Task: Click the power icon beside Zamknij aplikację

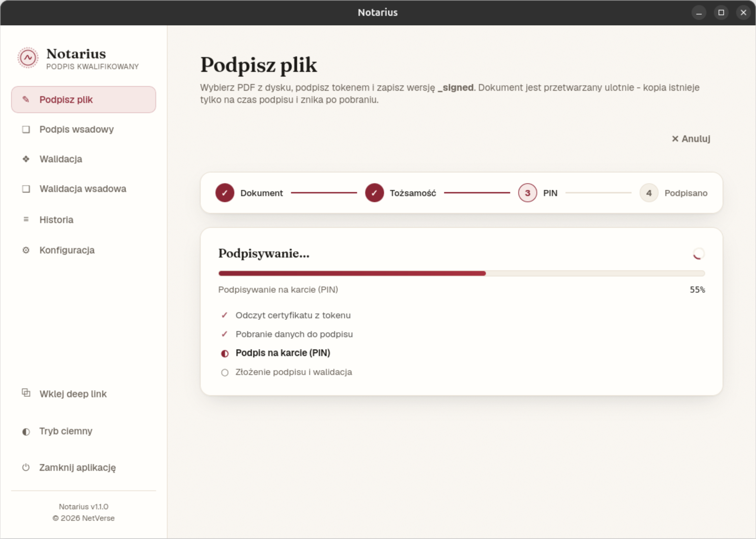Action: tap(26, 467)
